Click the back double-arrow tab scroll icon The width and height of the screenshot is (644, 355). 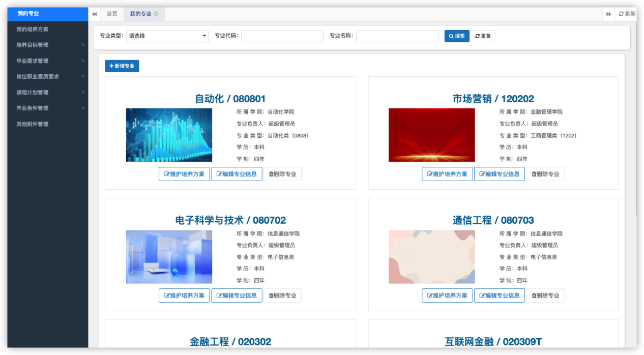tap(95, 14)
